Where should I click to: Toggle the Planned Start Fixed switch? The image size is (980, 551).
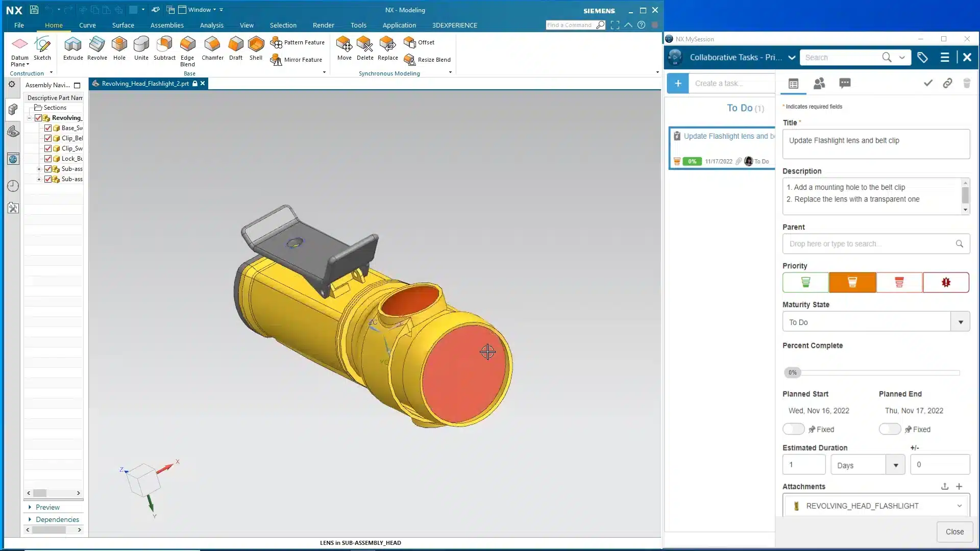coord(794,429)
